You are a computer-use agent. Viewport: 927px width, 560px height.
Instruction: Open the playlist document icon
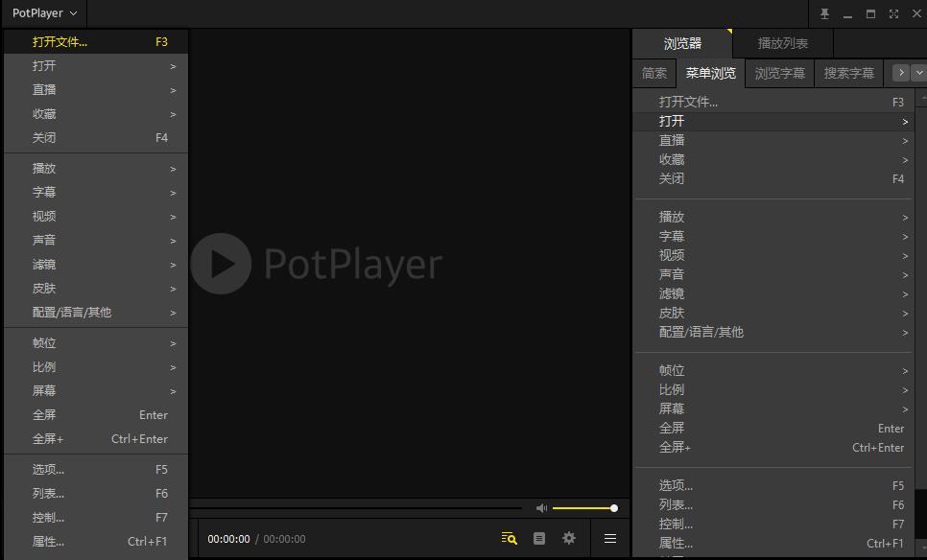(539, 538)
